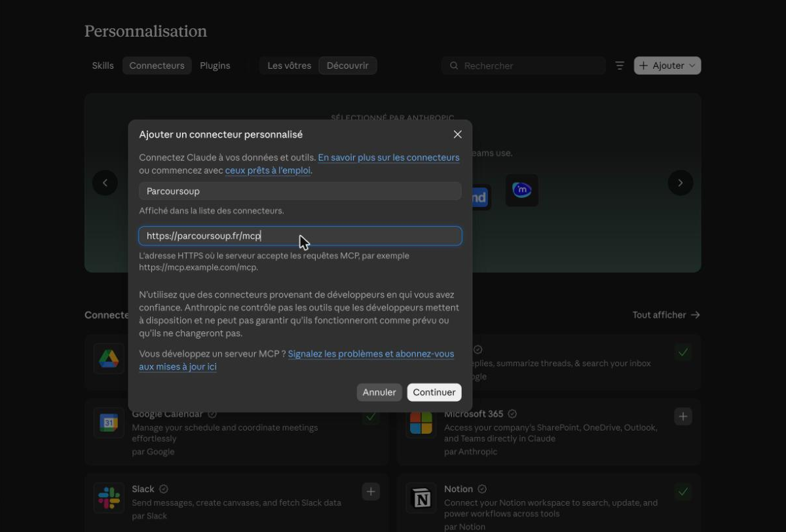786x532 pixels.
Task: Click the Google Calendar icon
Action: point(109,423)
